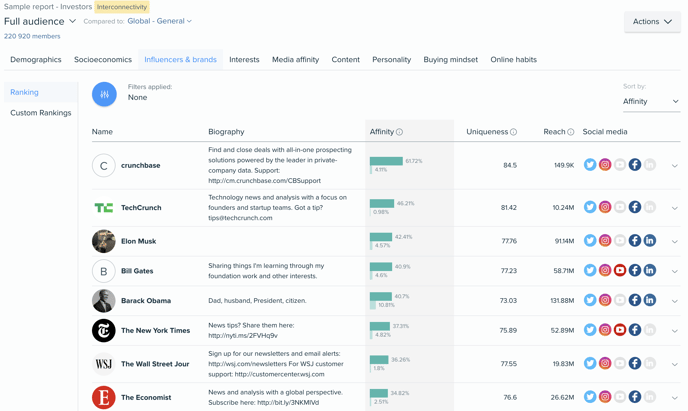Open Bill Gates' YouTube icon
The height and width of the screenshot is (411, 688).
[620, 270]
